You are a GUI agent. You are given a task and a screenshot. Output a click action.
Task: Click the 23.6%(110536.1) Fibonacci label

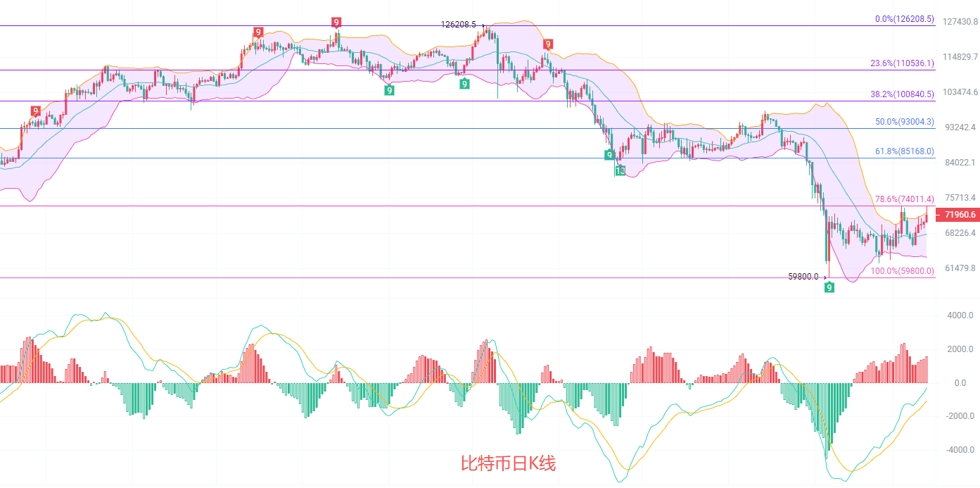(x=902, y=63)
